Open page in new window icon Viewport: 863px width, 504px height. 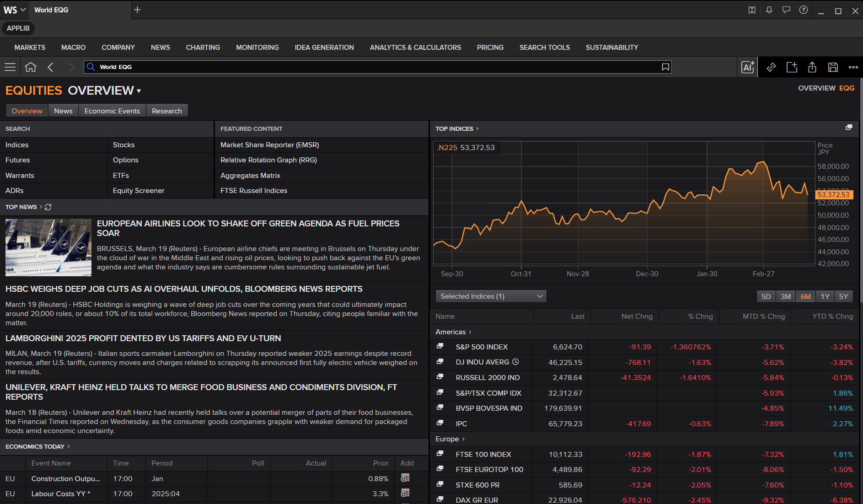792,67
